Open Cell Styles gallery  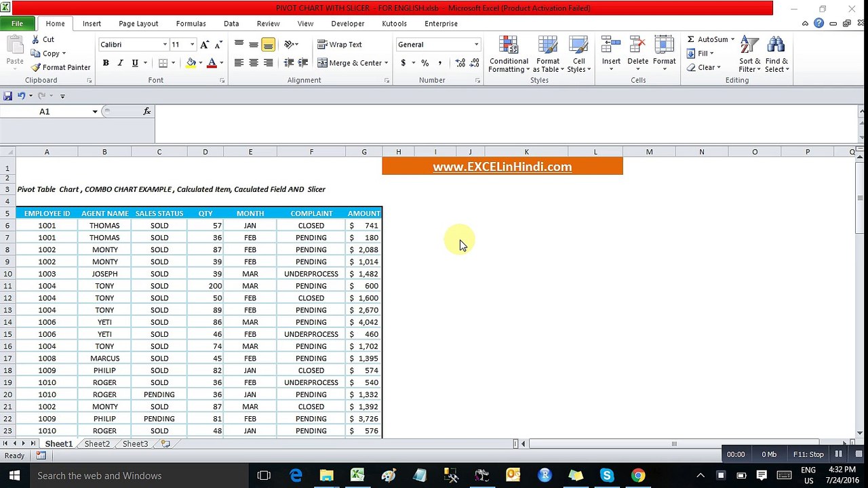(578, 54)
